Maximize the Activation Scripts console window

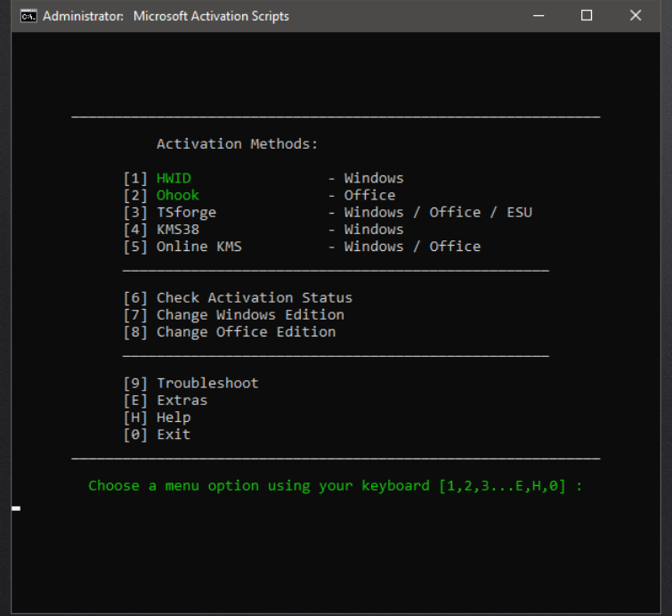pyautogui.click(x=587, y=16)
